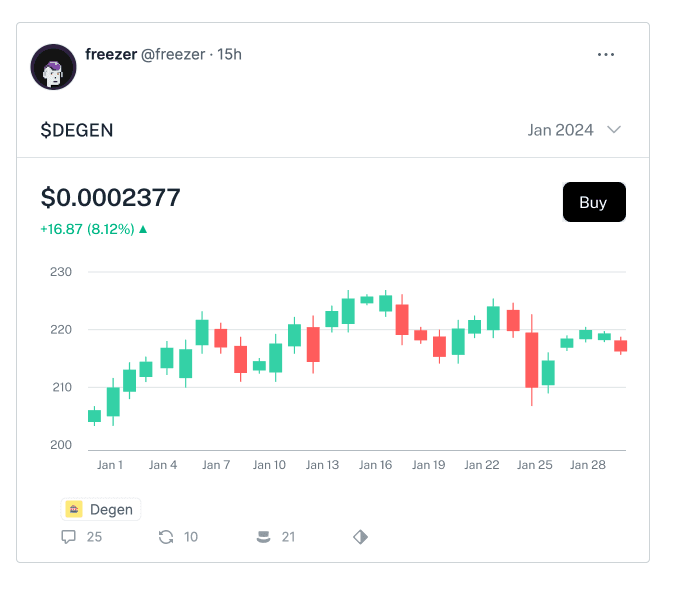678x597 pixels.
Task: Click the reply comment bubble icon
Action: 68,537
